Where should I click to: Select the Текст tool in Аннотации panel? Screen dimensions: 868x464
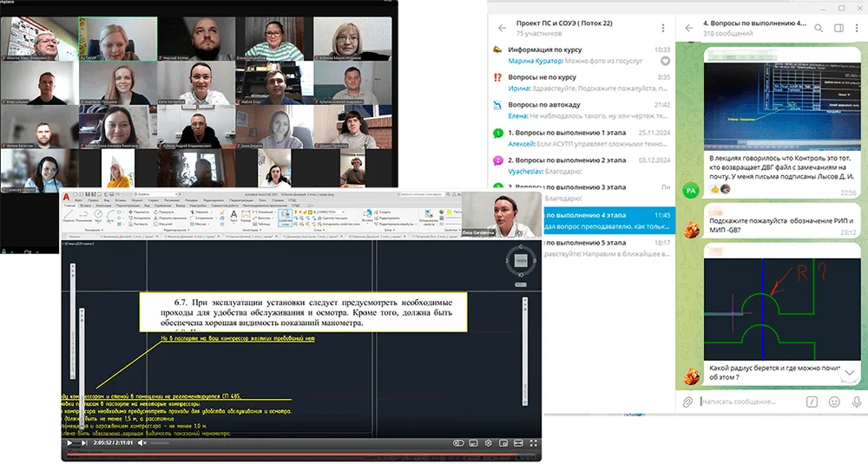(x=233, y=216)
